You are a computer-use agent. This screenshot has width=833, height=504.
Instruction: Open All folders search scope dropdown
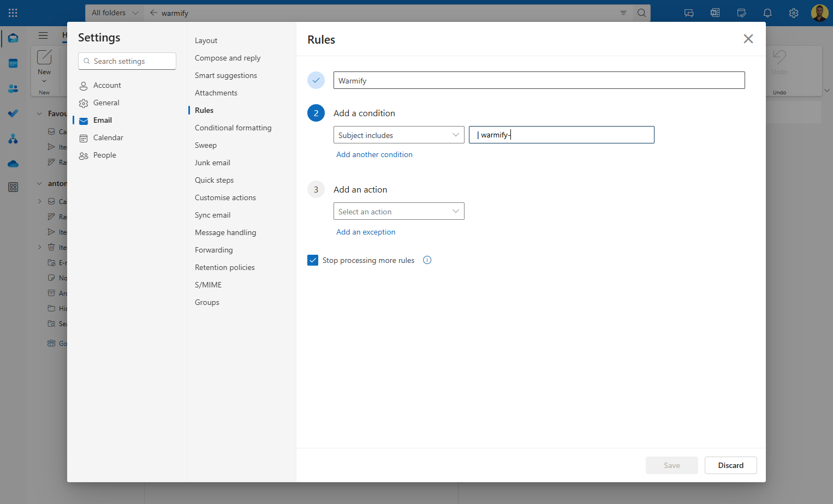click(x=115, y=13)
